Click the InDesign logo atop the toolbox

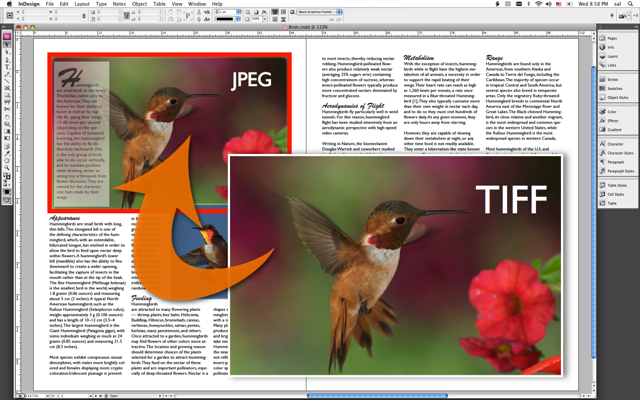(x=7, y=36)
